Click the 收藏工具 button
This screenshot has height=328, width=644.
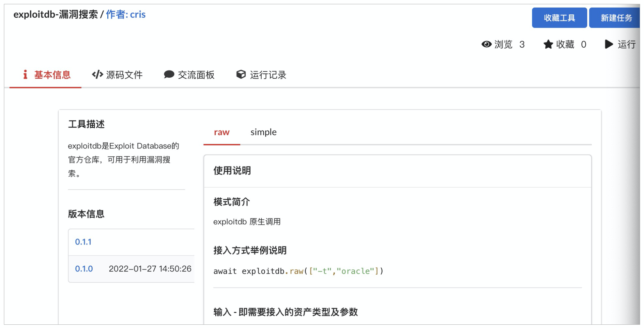(x=559, y=18)
